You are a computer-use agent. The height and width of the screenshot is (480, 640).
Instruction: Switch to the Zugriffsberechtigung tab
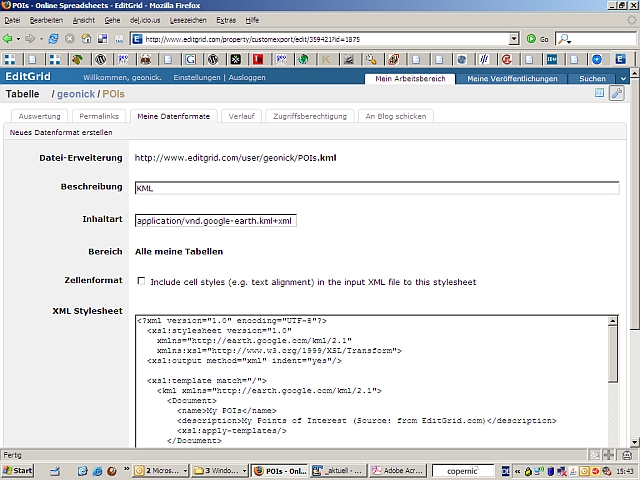[x=308, y=116]
